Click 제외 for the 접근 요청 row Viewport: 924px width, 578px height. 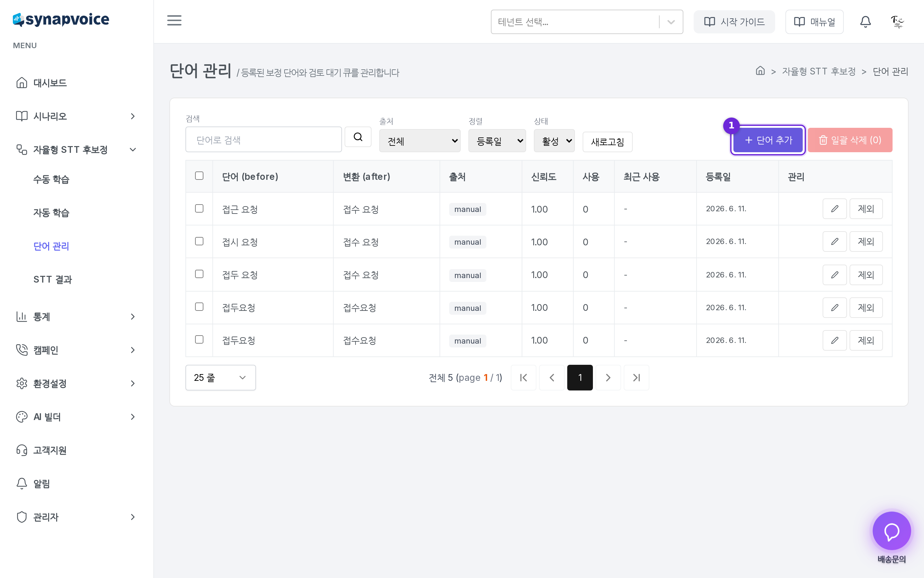[x=866, y=209]
